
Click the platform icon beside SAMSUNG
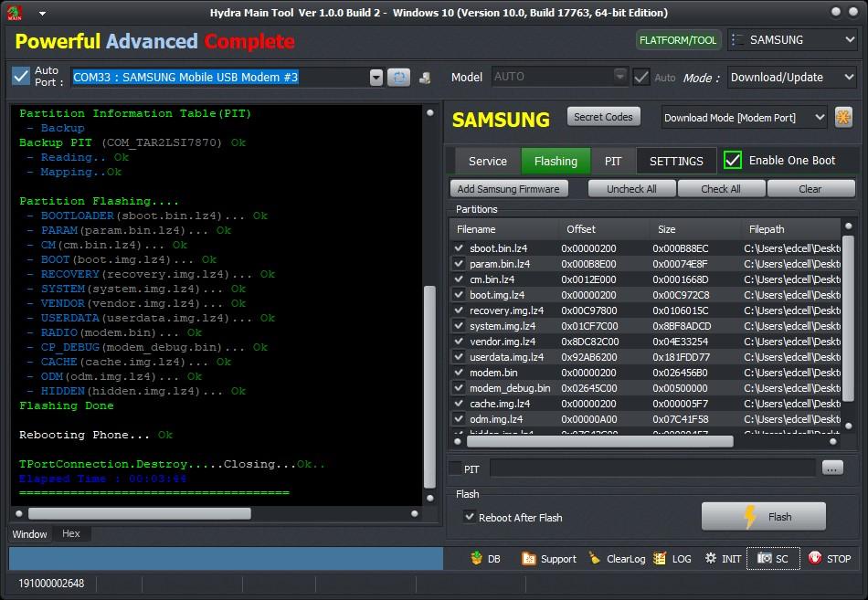(737, 40)
